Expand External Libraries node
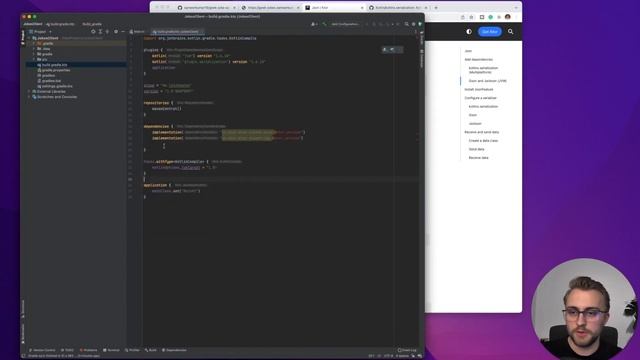The width and height of the screenshot is (640, 360). pyautogui.click(x=29, y=91)
